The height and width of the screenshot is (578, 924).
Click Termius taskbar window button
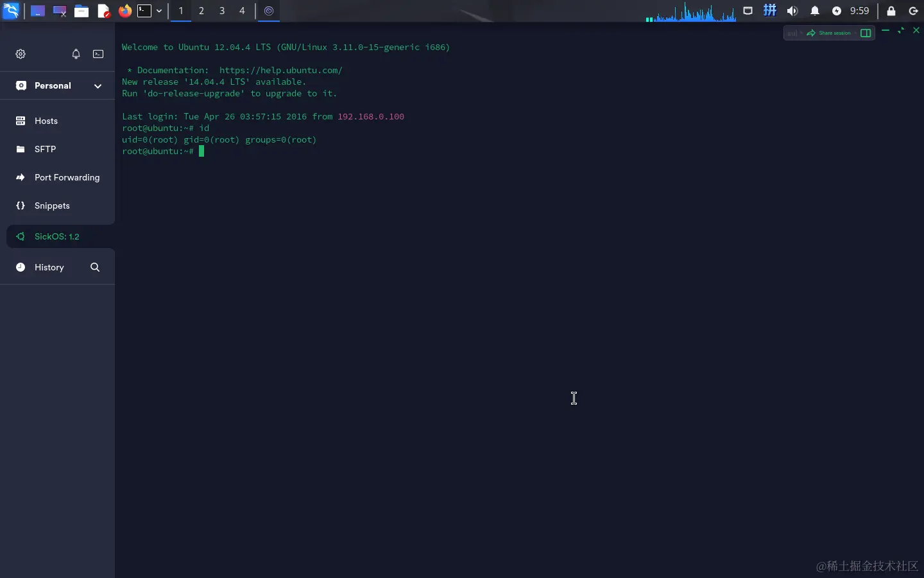[x=269, y=11]
